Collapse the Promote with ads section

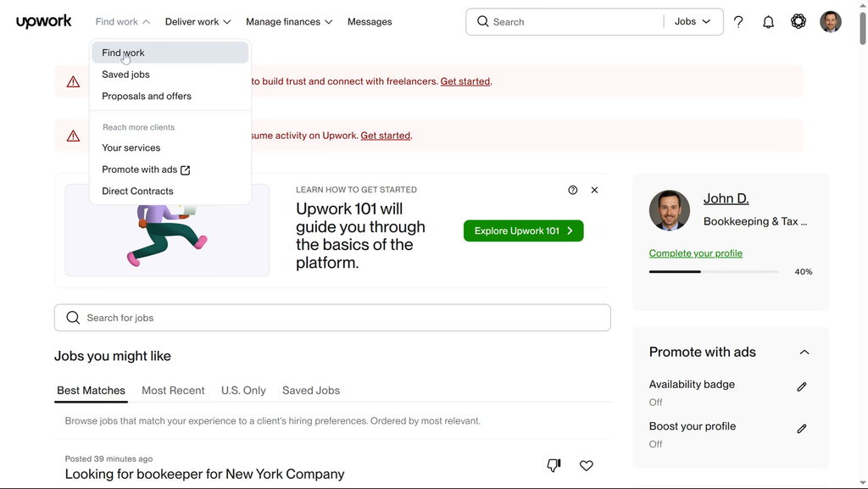coord(804,353)
